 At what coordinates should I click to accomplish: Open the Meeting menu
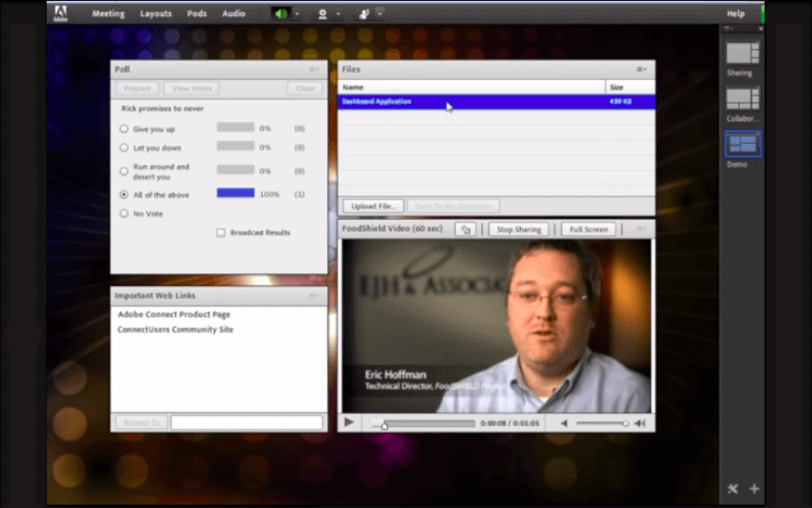(108, 14)
